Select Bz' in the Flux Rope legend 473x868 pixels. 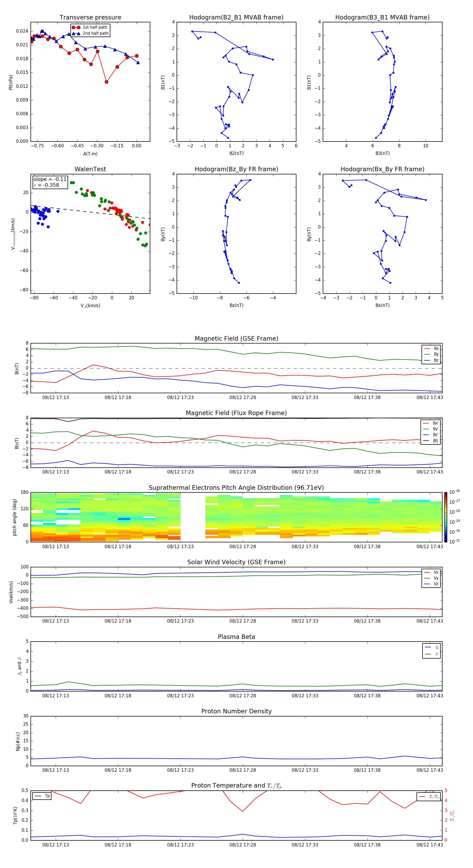[431, 435]
